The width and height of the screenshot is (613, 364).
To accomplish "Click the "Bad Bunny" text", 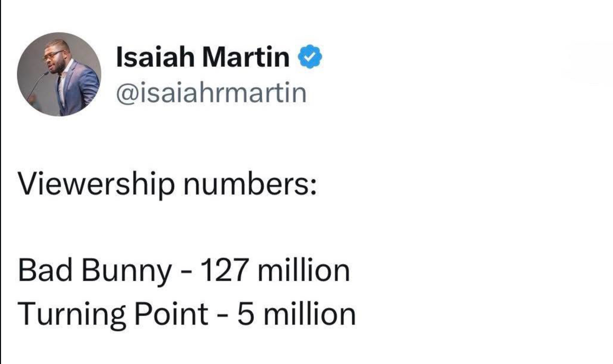I will [x=95, y=272].
